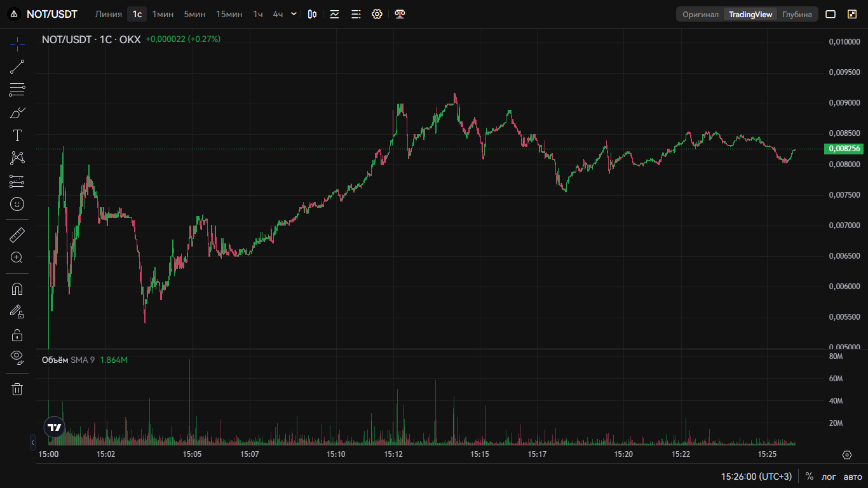Open candlestick chart type selector

(312, 14)
